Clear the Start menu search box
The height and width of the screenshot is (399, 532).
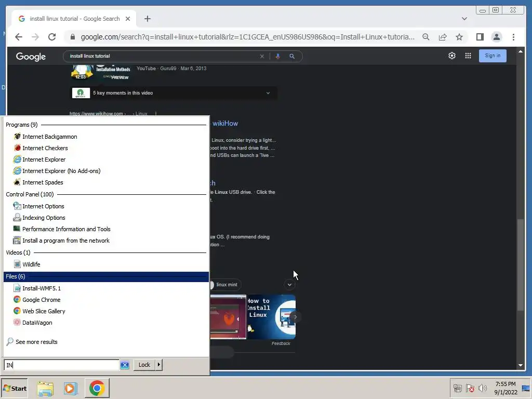coord(125,365)
